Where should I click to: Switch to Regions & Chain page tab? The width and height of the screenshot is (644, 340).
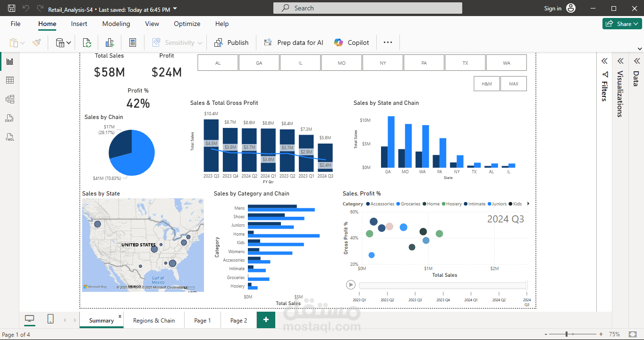[154, 320]
